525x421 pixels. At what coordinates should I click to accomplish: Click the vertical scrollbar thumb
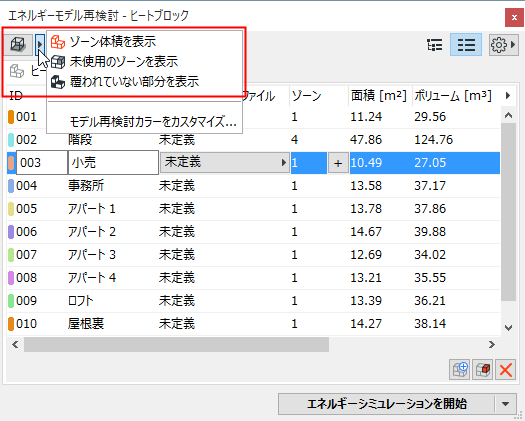[x=508, y=212]
